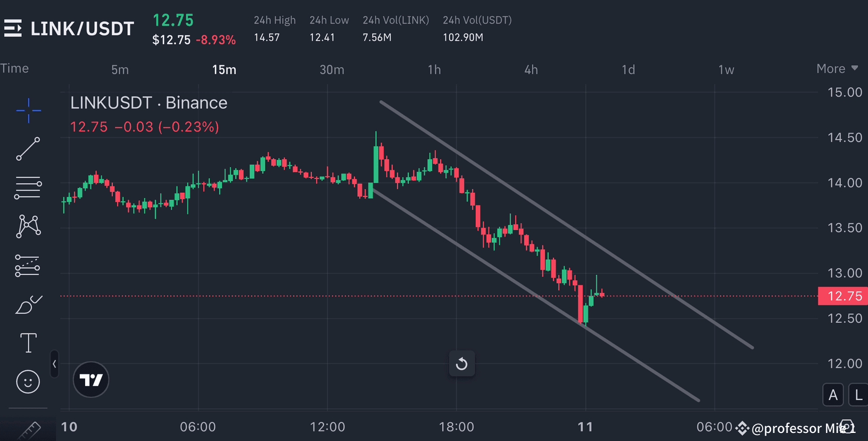868x441 pixels.
Task: Click the 12.75 price label on the axis
Action: click(842, 296)
